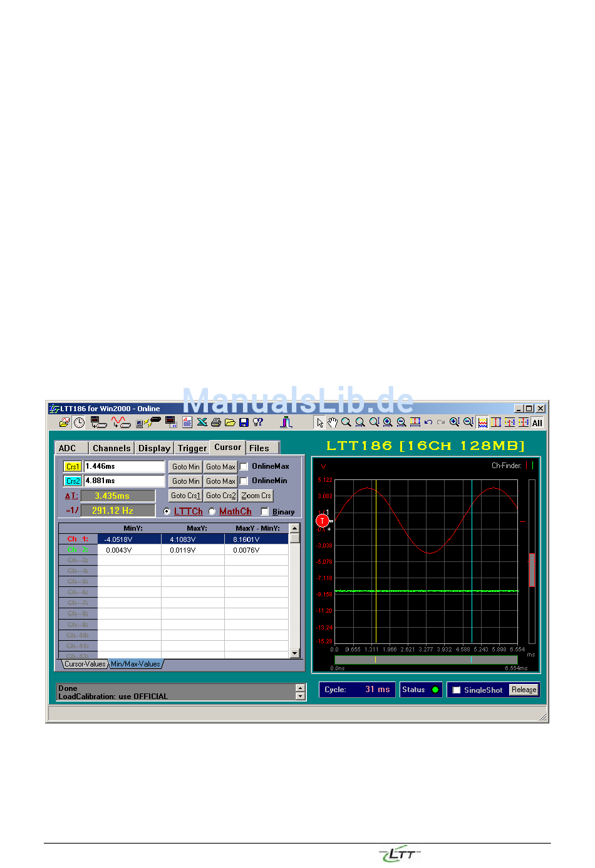Click the open signal file icon
This screenshot has height=868, width=595.
64,423
